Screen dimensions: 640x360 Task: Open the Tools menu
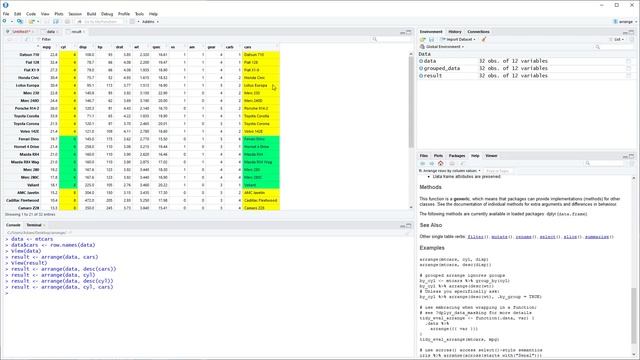tap(139, 14)
